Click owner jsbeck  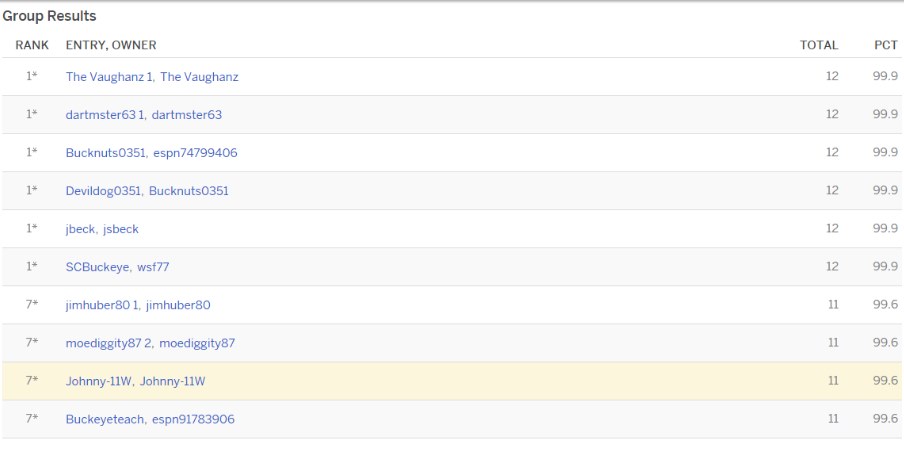(x=121, y=229)
